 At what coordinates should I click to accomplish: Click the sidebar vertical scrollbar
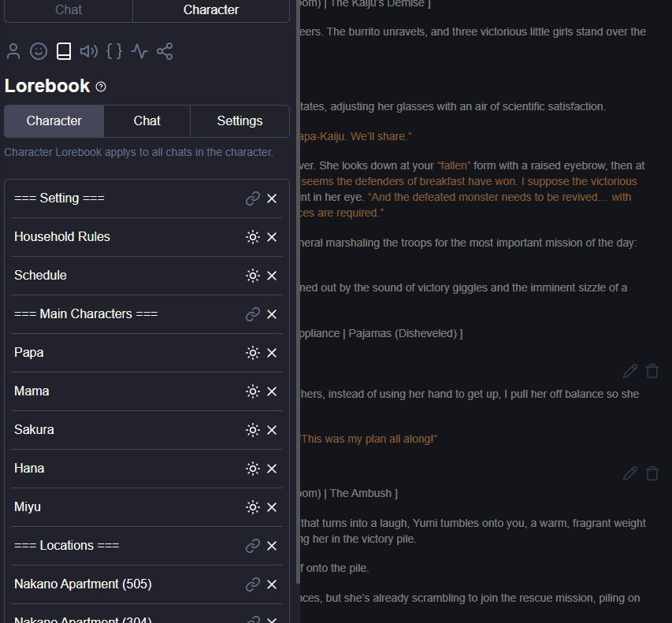coord(298,291)
